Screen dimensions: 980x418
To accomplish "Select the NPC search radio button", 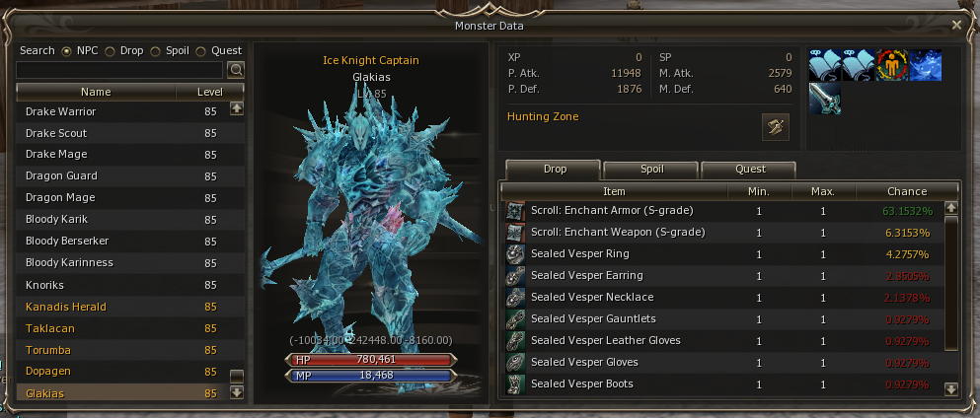I will [x=66, y=51].
